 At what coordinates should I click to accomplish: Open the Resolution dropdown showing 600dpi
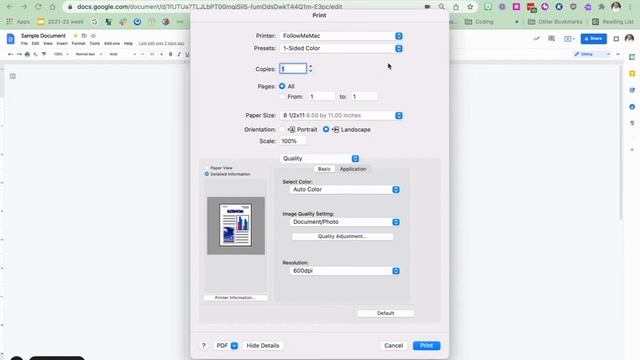(345, 271)
